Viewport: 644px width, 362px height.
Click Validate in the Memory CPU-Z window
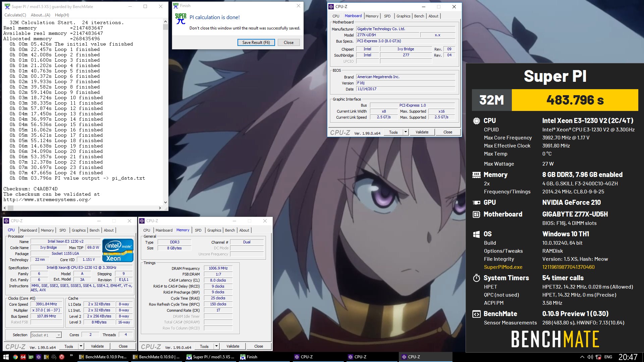(x=233, y=346)
